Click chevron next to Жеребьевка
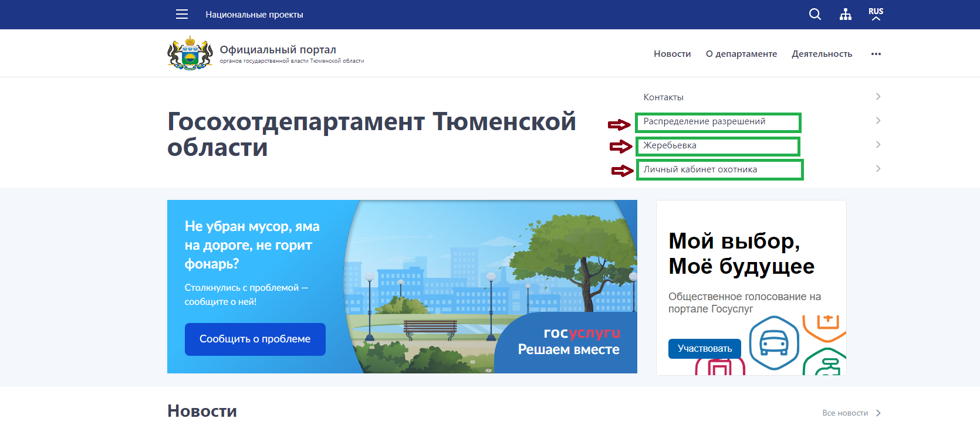 (878, 145)
